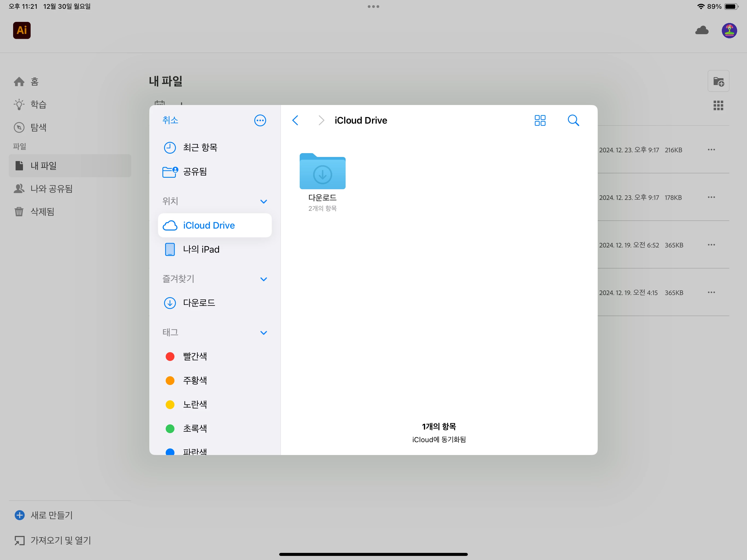
Task: Go back with the left chevron
Action: [296, 121]
